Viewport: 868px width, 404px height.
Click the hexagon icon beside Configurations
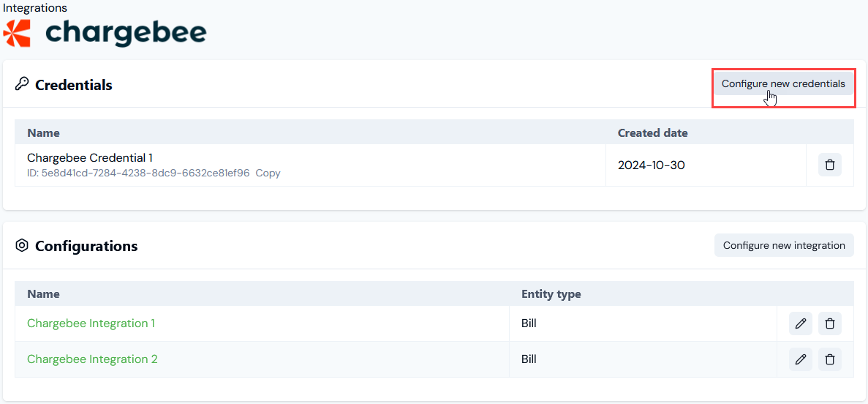(22, 245)
